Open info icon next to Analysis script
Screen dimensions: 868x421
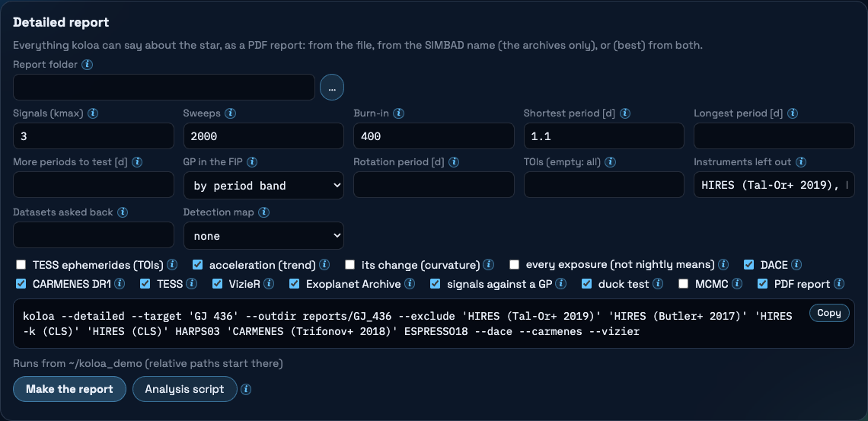(247, 389)
